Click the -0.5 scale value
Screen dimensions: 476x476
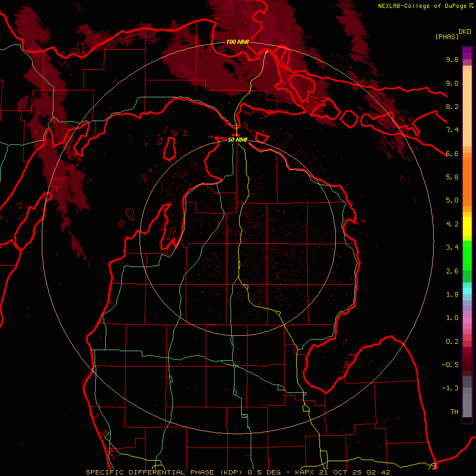click(450, 365)
